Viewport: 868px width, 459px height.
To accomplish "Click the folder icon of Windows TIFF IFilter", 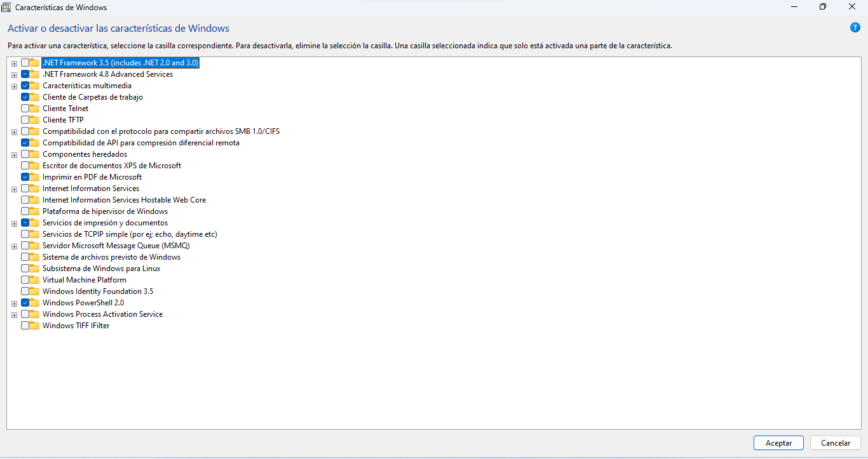I will 34,326.
